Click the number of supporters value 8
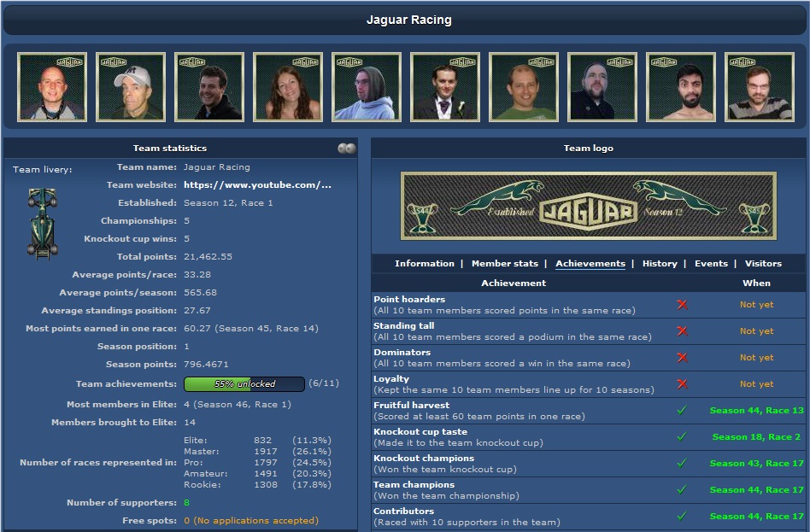The height and width of the screenshot is (532, 810). click(x=186, y=503)
